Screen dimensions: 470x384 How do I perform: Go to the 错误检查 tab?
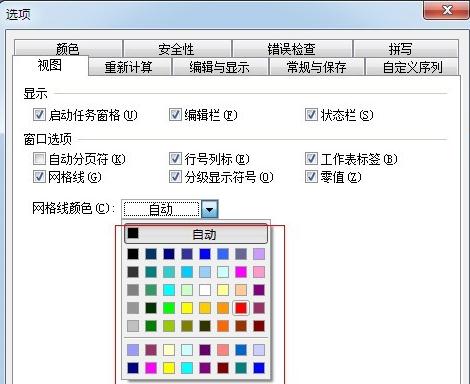[292, 49]
